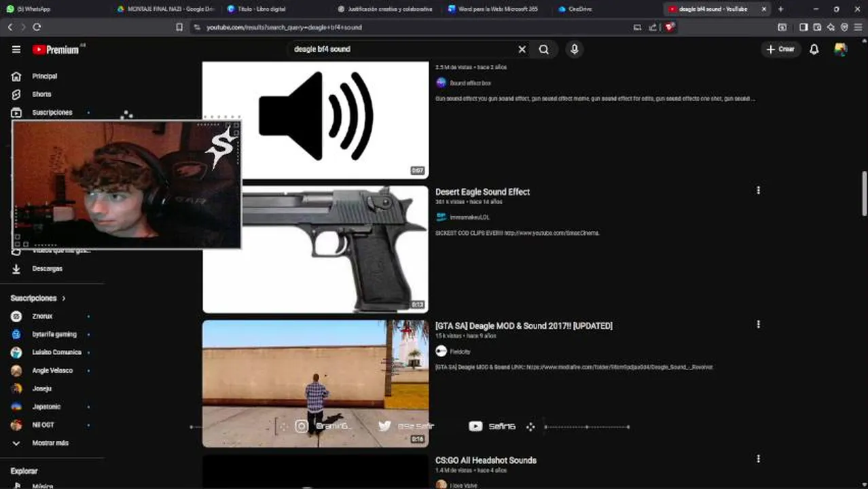This screenshot has height=489, width=868.
Task: Switch to the MONTAJE FINAL Google Drive tab
Action: coord(166,9)
